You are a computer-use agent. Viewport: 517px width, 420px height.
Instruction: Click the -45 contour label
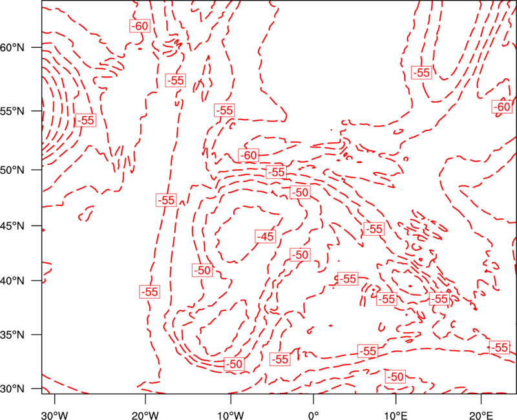[266, 236]
